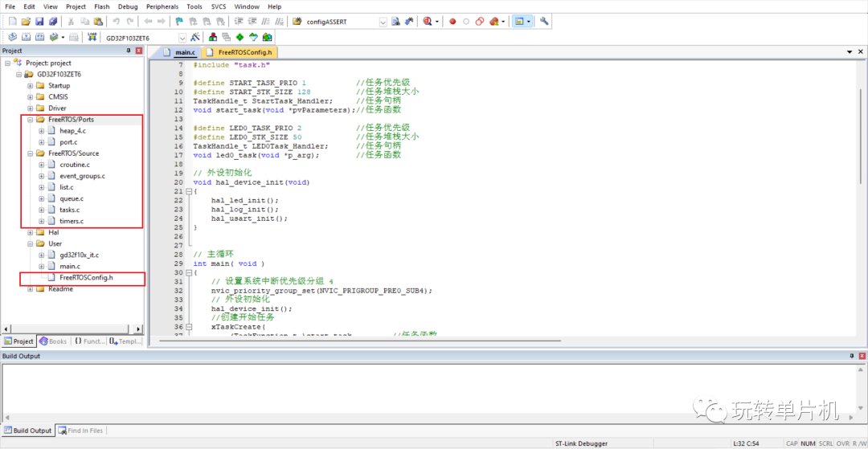Image resolution: width=868 pixels, height=449 pixels.
Task: Expand the Startup group in project tree
Action: [x=30, y=86]
